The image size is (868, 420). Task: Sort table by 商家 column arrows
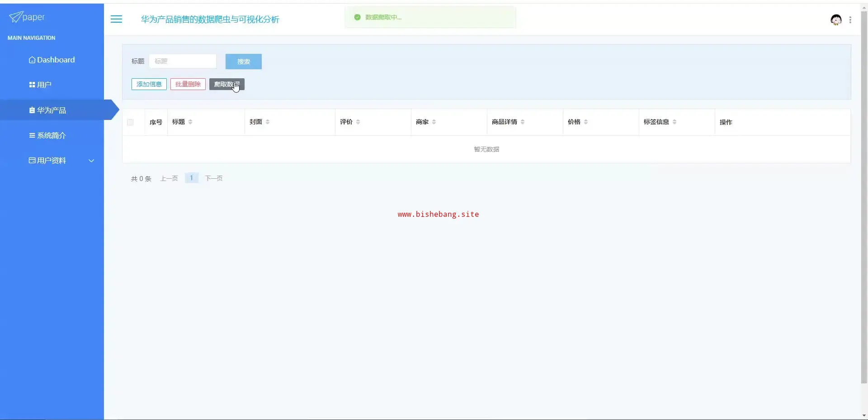click(x=434, y=122)
